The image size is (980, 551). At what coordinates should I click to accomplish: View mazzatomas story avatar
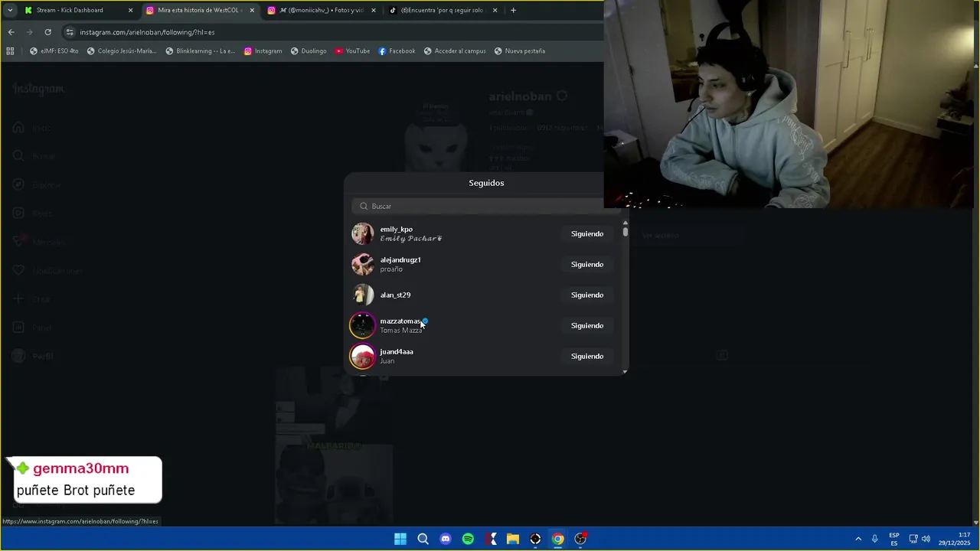pyautogui.click(x=362, y=325)
